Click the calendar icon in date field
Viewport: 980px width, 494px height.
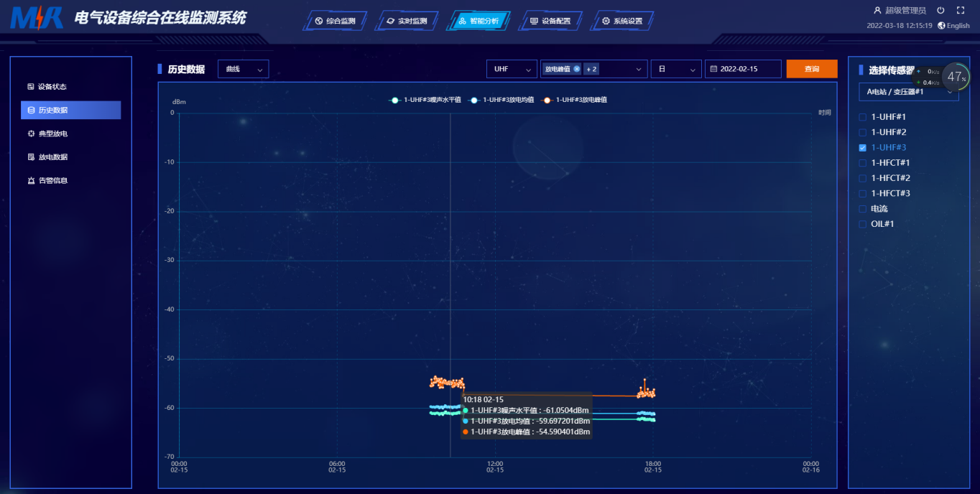tap(713, 69)
